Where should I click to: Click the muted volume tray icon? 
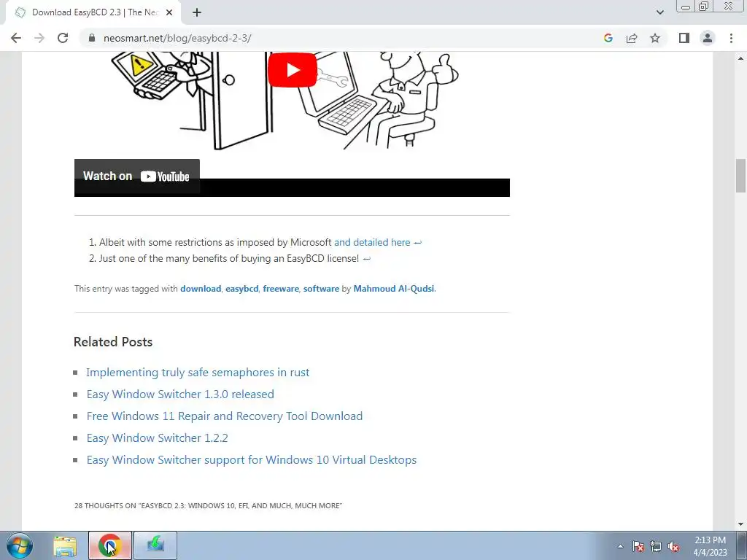click(673, 546)
